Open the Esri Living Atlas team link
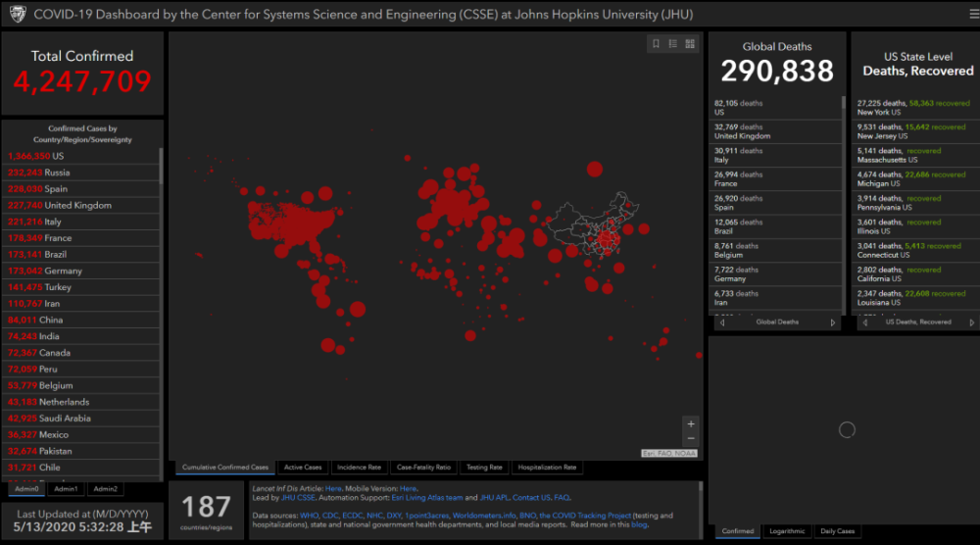The width and height of the screenshot is (980, 545). pos(427,498)
